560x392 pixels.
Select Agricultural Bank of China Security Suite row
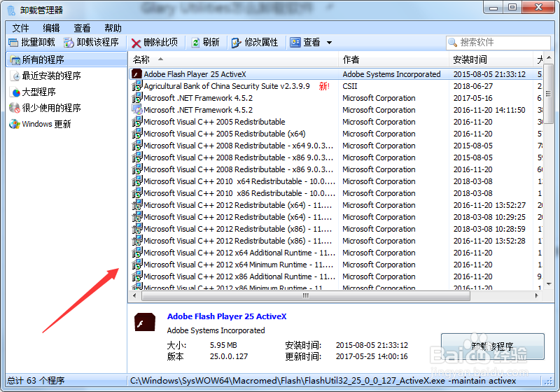(335, 86)
